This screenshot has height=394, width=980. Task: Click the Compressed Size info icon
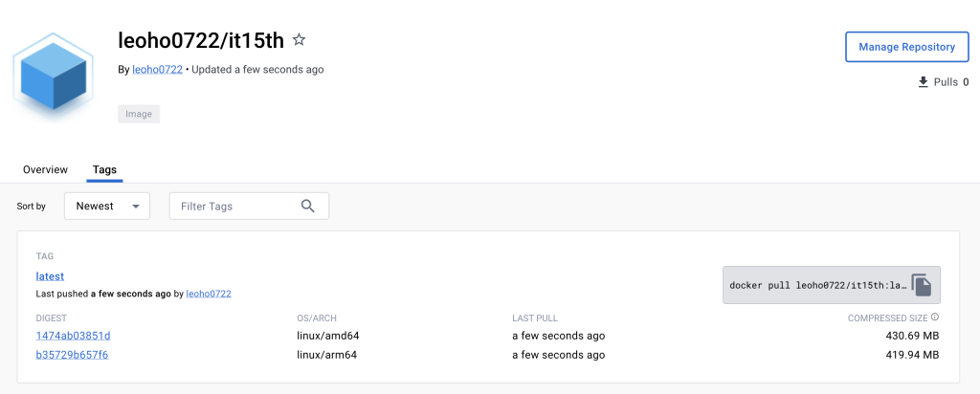(935, 317)
